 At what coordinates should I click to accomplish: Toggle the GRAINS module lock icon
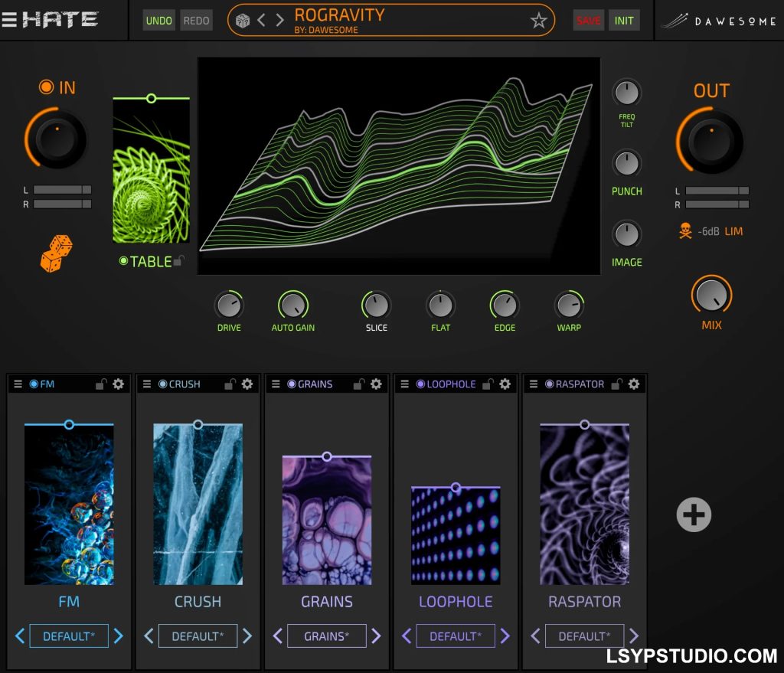tap(359, 384)
